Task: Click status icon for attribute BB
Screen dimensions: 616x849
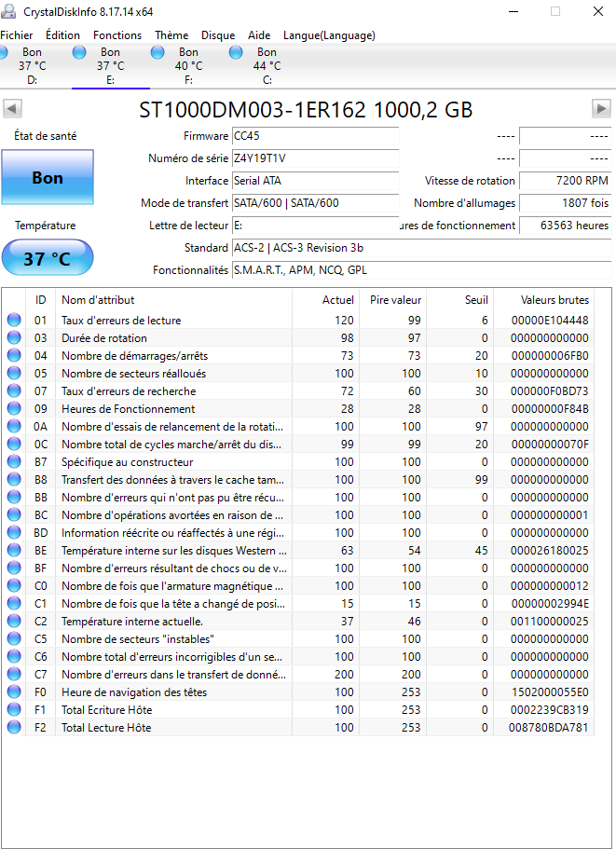Action: (x=14, y=497)
